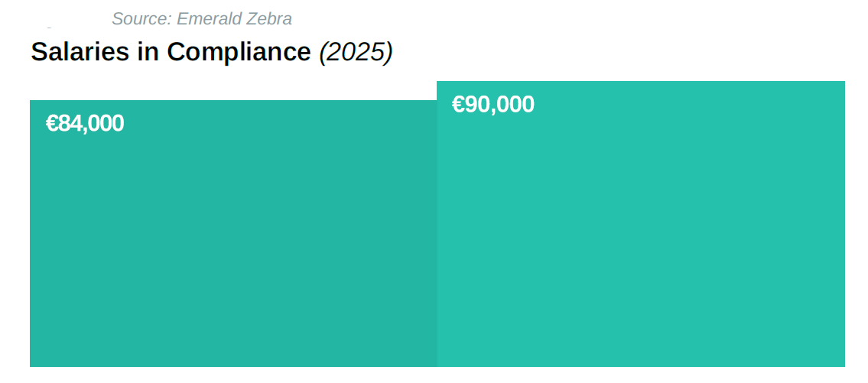Click the word "Source:" in the caption

[x=141, y=19]
